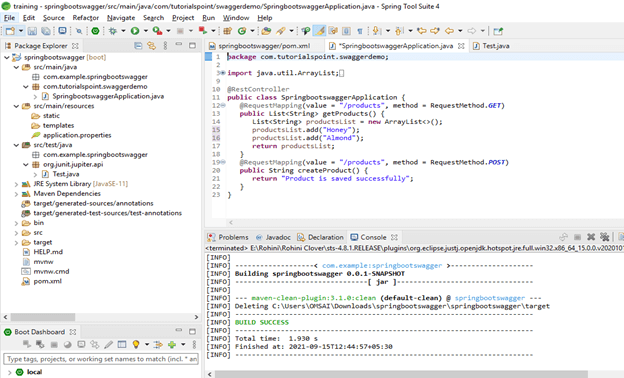
Task: Collapse the src/main/java folder
Action: click(x=16, y=67)
